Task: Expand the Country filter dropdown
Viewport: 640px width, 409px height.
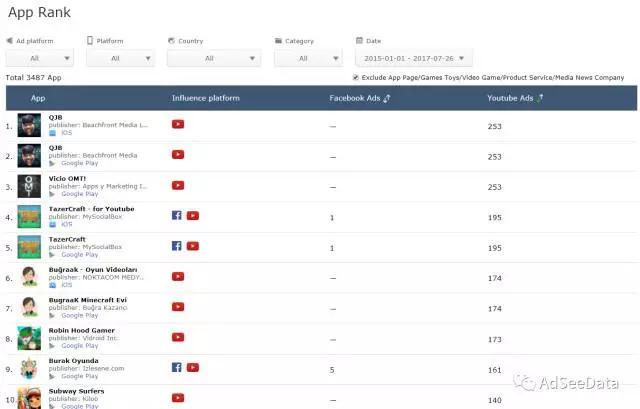Action: [209, 58]
